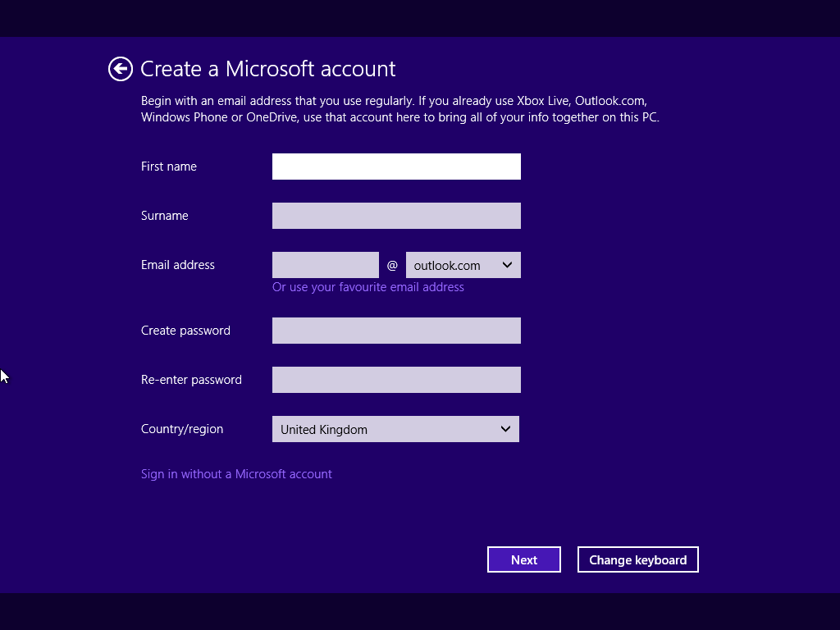The width and height of the screenshot is (840, 630).
Task: Click the Next button
Action: [524, 559]
